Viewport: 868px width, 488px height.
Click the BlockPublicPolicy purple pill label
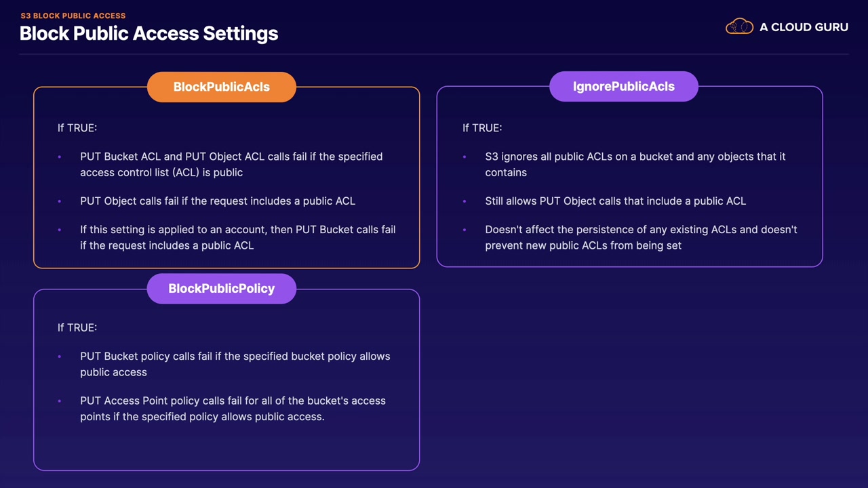[222, 289]
